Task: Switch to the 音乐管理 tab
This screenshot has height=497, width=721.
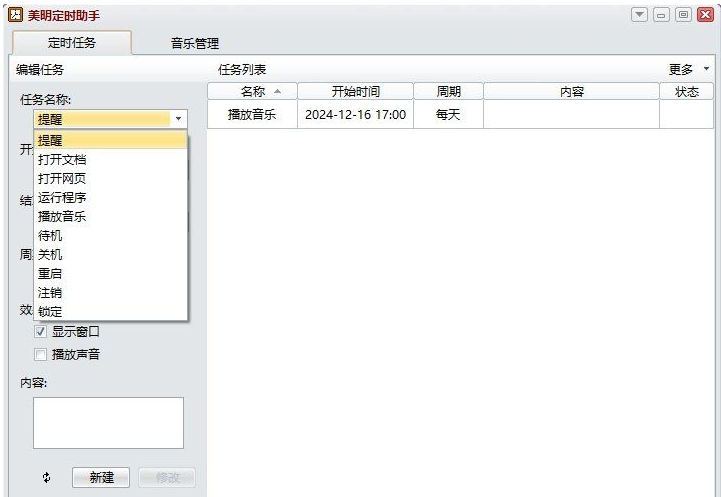Action: click(195, 43)
